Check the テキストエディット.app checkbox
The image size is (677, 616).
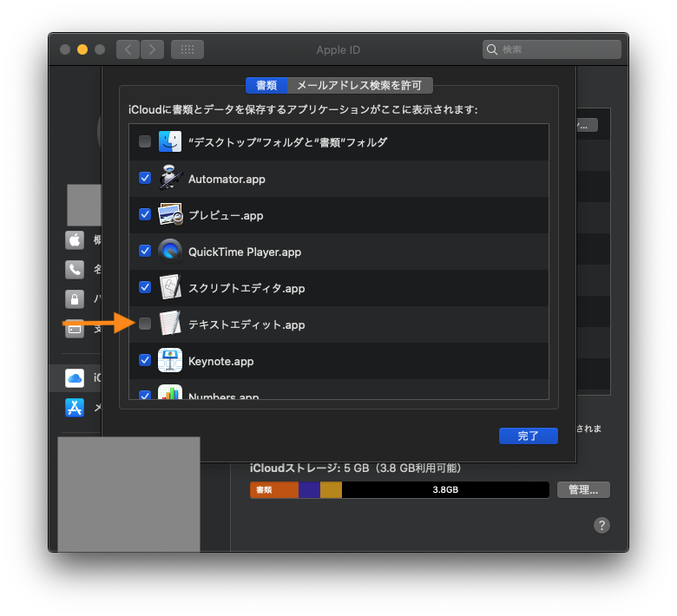145,324
